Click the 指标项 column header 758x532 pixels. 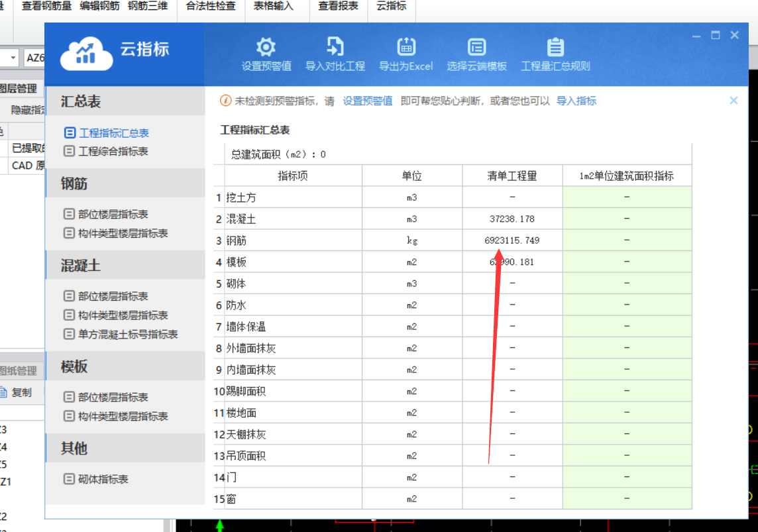tap(292, 176)
